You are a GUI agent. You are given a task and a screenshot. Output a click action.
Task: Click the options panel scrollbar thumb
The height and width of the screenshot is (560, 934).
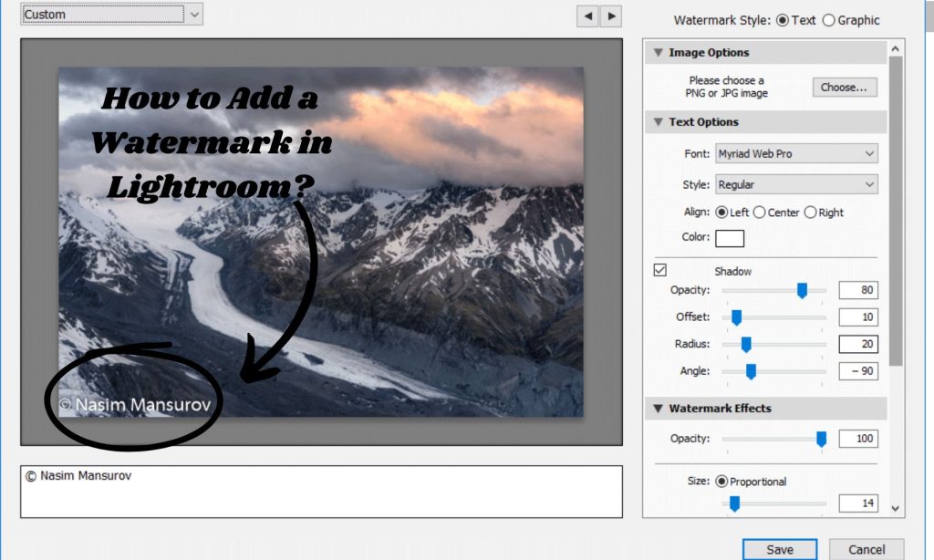(x=896, y=211)
